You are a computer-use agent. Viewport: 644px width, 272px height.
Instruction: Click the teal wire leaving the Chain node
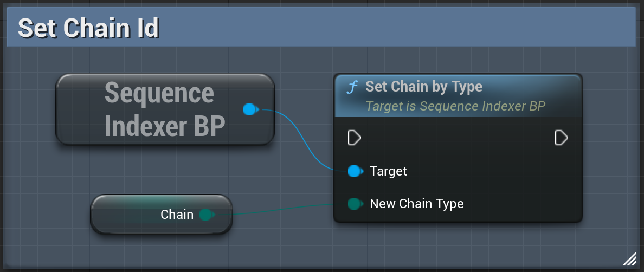(x=282, y=209)
